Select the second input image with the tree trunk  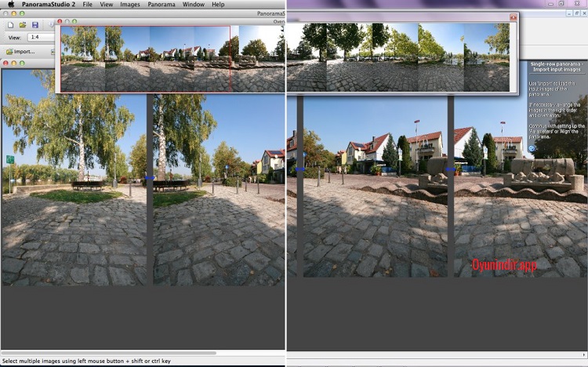[x=219, y=190]
